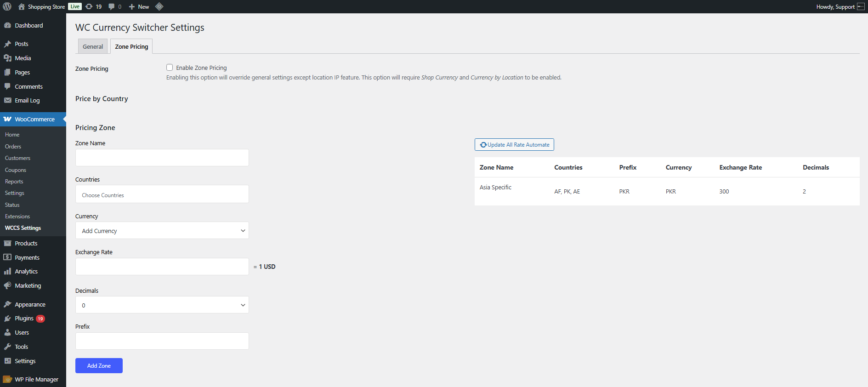Enable the Zone Pricing checkbox
The image size is (868, 387).
[170, 68]
